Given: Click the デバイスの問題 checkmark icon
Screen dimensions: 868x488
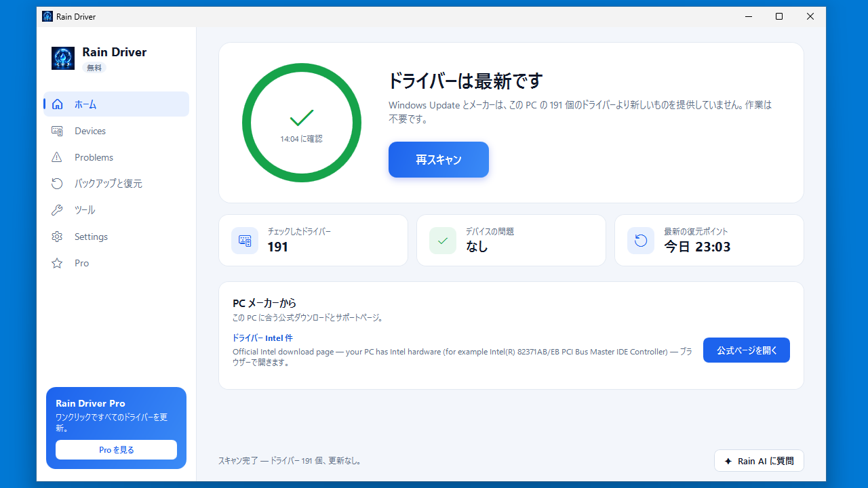Looking at the screenshot, I should [443, 241].
